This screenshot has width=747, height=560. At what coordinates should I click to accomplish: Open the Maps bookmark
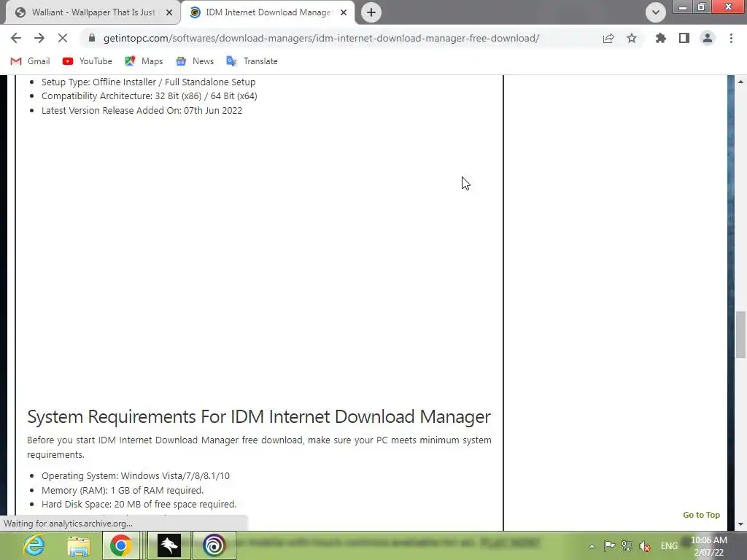tap(144, 61)
